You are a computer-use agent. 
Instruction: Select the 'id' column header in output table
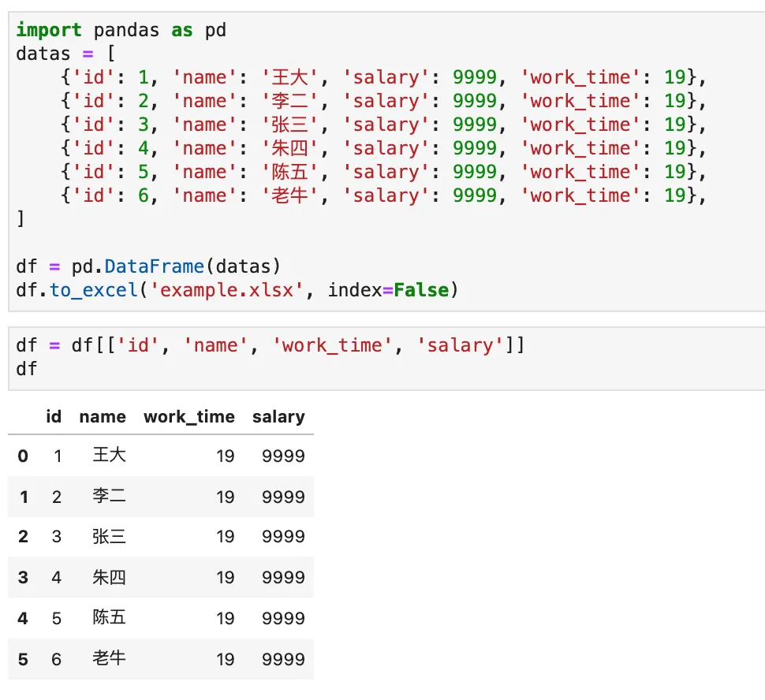54,416
